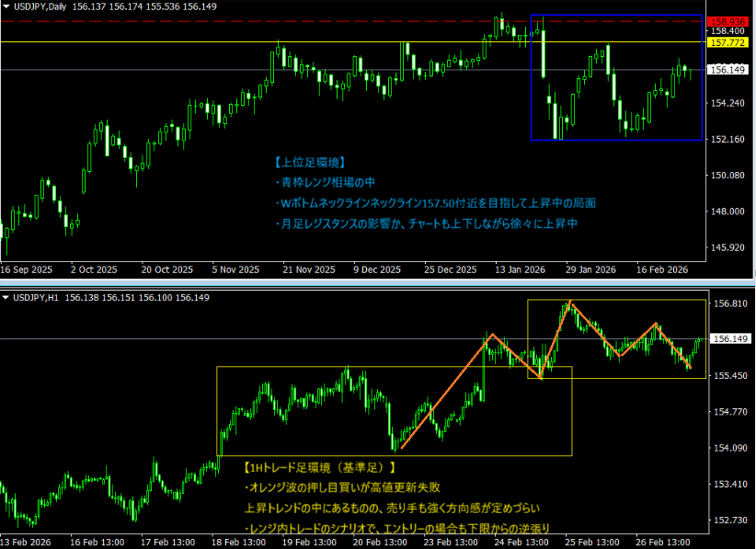Click the 20 Oct 2025 date label

pyautogui.click(x=166, y=270)
